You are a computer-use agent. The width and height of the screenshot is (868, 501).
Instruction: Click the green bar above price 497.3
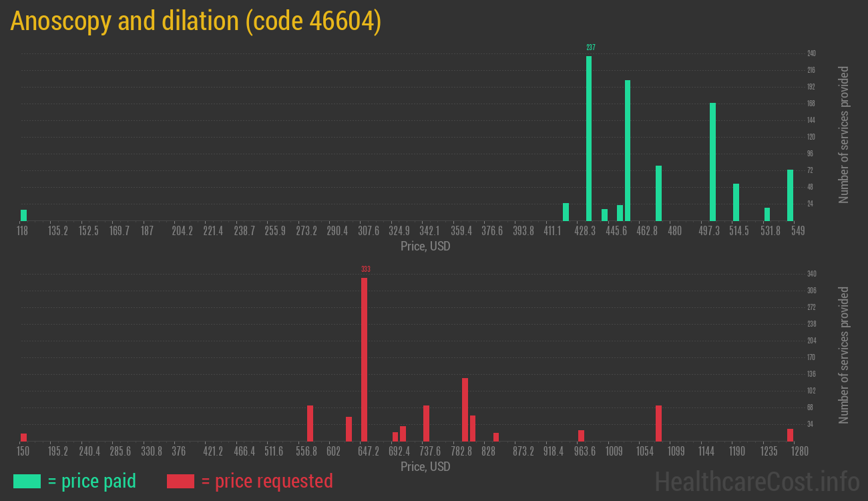pyautogui.click(x=712, y=162)
